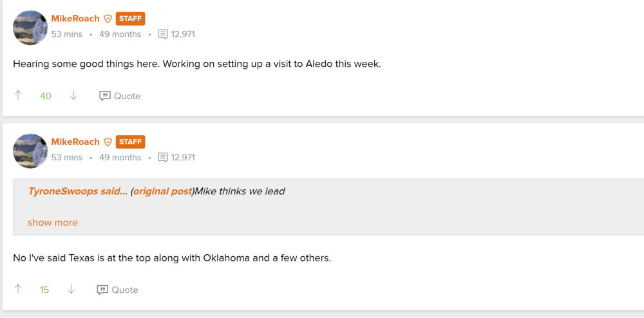Click MikeRoach avatar in second post
This screenshot has width=644, height=318.
pos(30,151)
